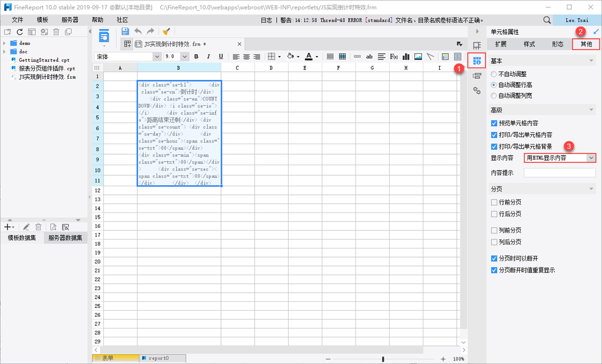Open the 模板 menu
The image size is (602, 364).
pos(42,20)
